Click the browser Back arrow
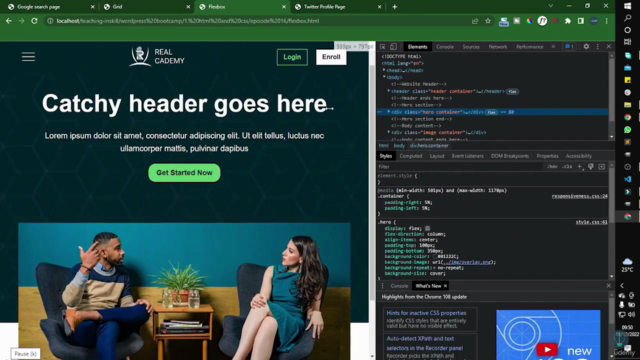 coord(9,21)
